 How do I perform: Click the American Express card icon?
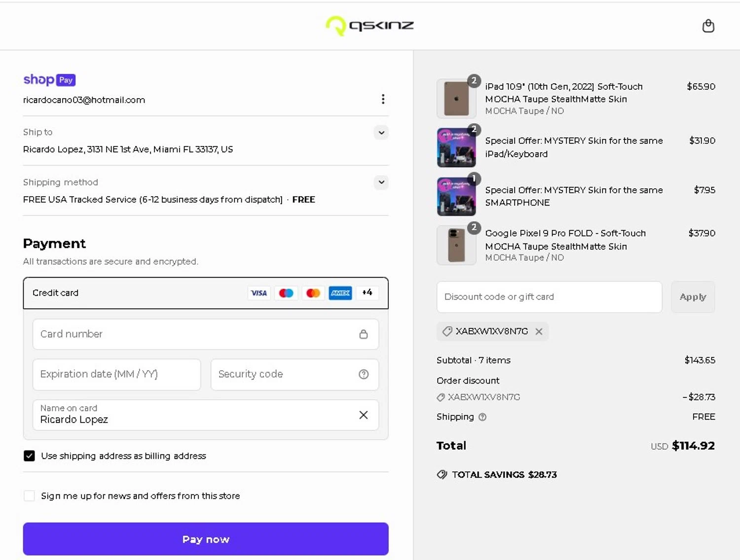340,293
